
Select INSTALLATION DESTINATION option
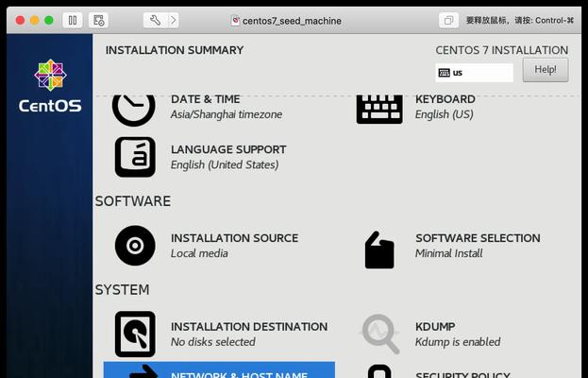[x=249, y=327]
